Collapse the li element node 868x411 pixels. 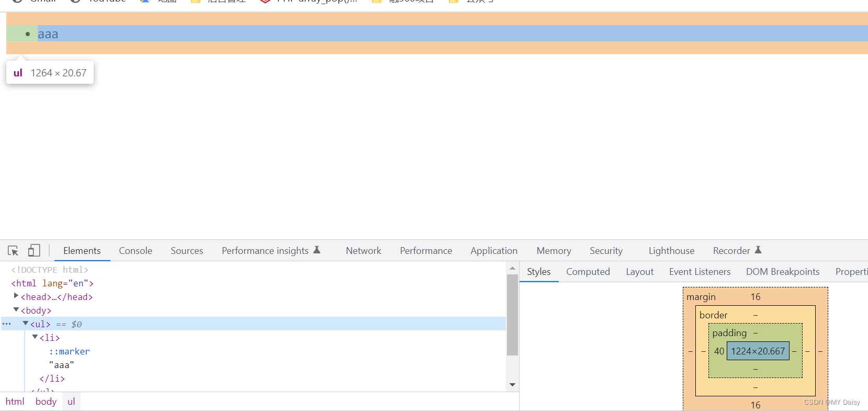pos(35,337)
